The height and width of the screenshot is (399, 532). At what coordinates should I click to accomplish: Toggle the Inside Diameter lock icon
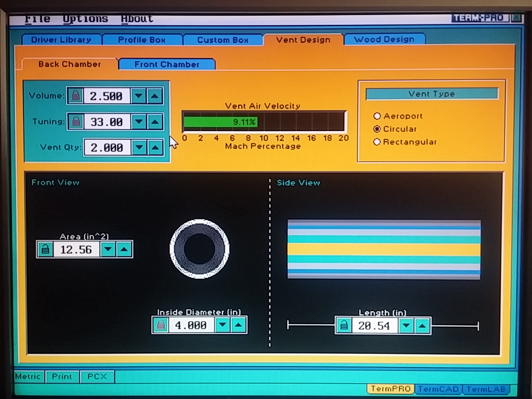pos(161,325)
